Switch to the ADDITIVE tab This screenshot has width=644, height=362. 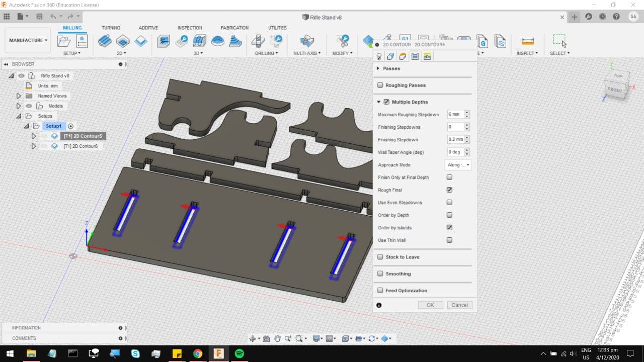point(148,28)
